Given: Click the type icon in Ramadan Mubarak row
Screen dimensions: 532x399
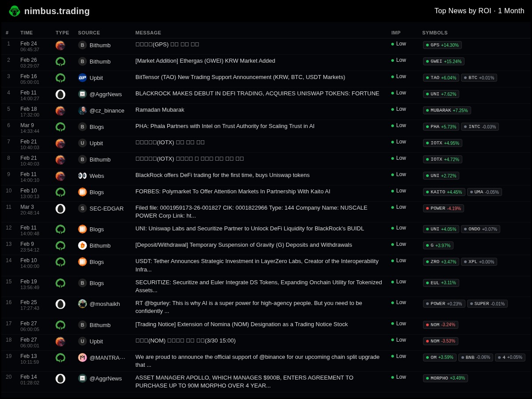Looking at the screenshot, I should coord(60,111).
